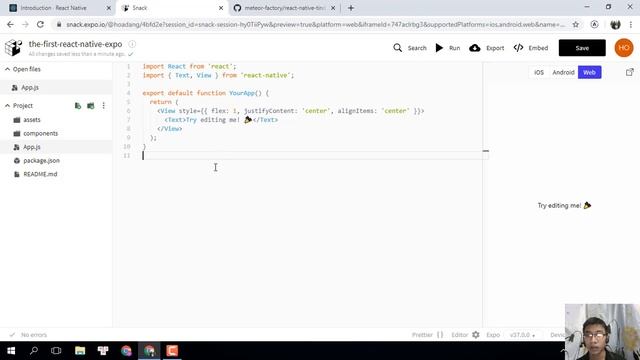
Task: Bookmark this page with the star icon
Action: click(576, 24)
